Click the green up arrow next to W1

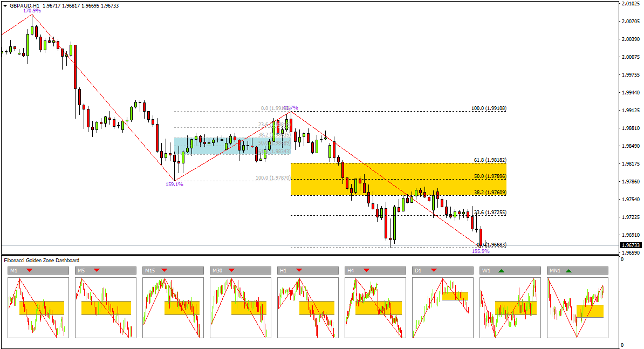[502, 270]
